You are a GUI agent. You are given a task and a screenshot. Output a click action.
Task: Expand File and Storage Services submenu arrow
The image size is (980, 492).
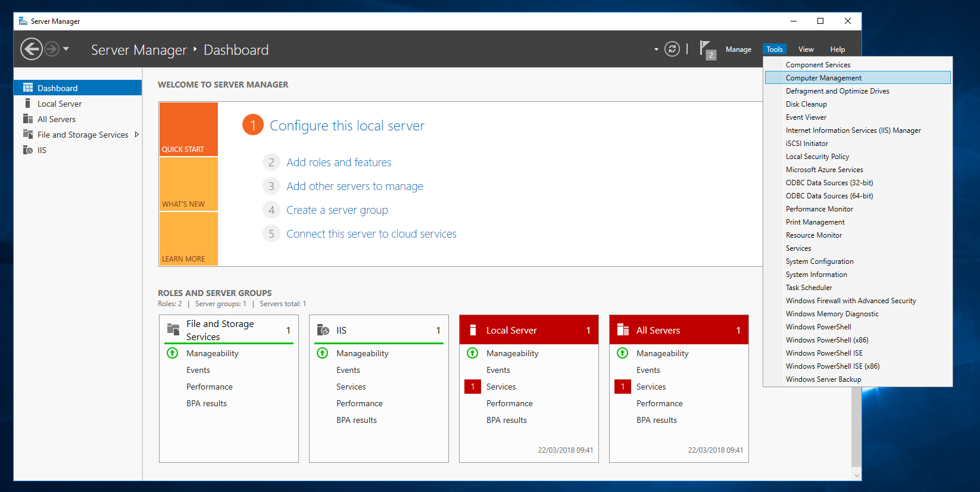pos(137,135)
